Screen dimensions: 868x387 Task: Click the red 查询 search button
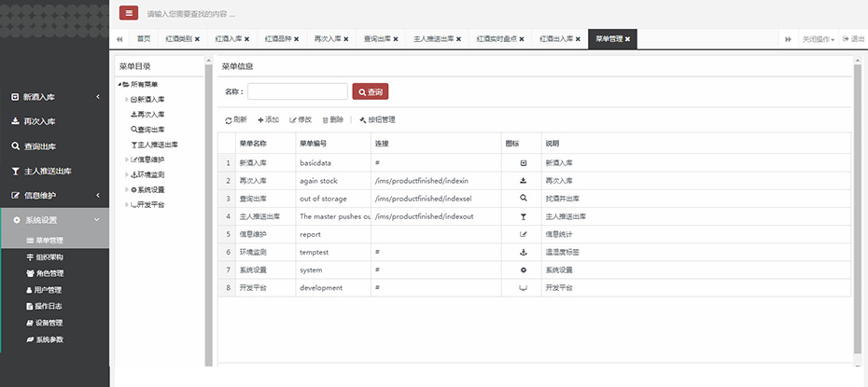(x=370, y=92)
